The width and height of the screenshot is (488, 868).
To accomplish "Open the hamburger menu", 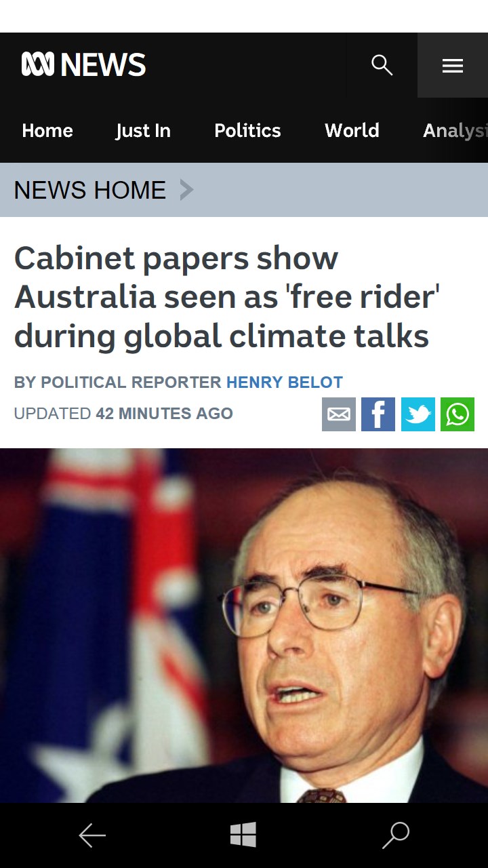I will click(453, 65).
